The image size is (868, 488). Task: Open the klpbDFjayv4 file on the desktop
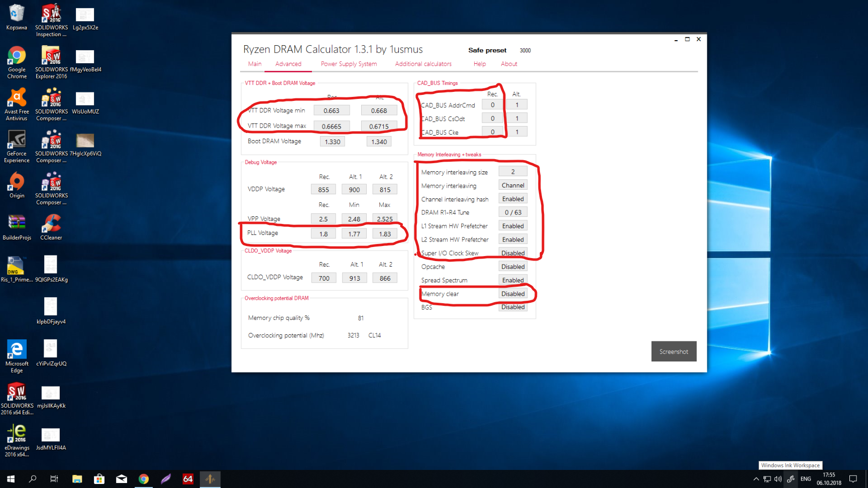51,311
